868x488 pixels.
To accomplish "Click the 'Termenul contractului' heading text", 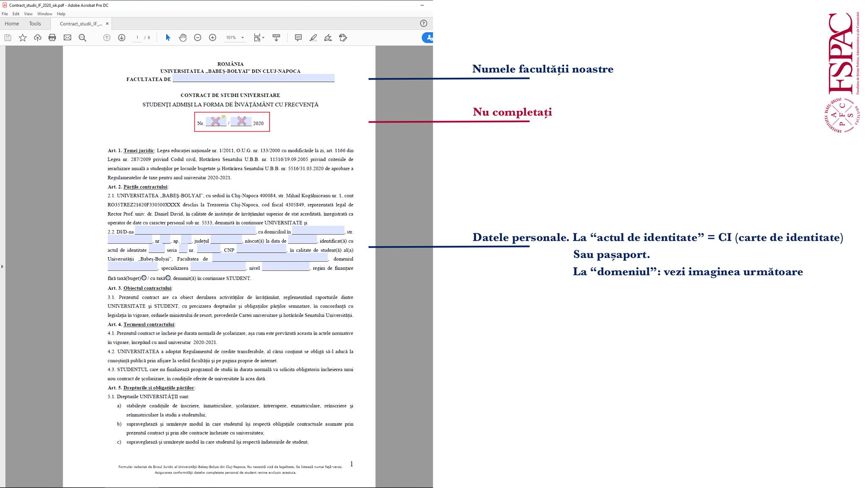I will [x=149, y=324].
